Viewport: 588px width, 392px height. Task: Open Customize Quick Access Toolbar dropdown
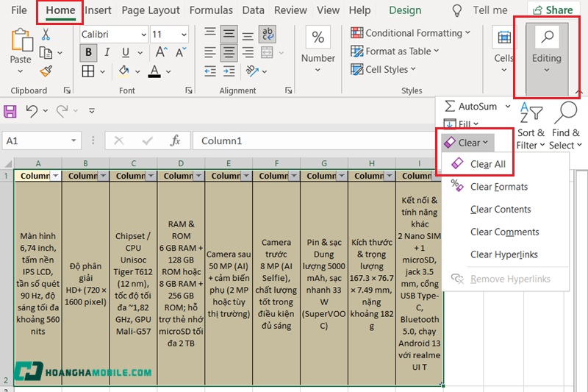point(91,111)
